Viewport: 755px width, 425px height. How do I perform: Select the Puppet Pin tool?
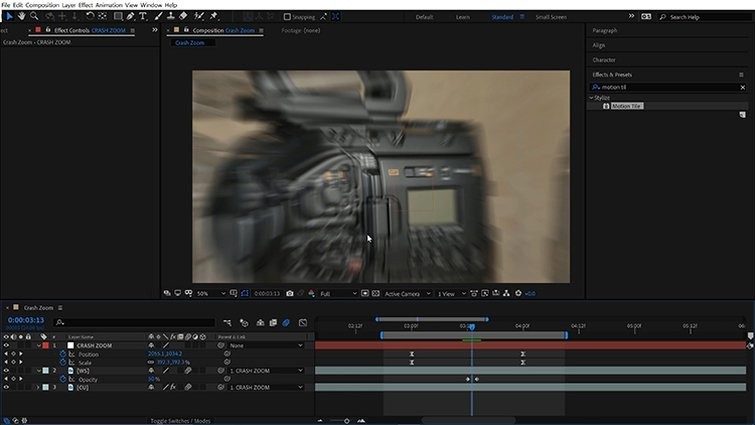214,16
